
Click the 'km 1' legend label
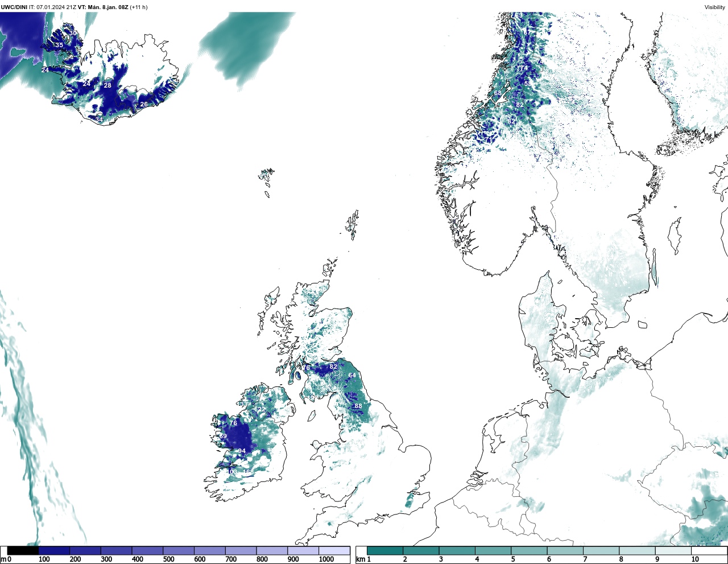pyautogui.click(x=363, y=559)
